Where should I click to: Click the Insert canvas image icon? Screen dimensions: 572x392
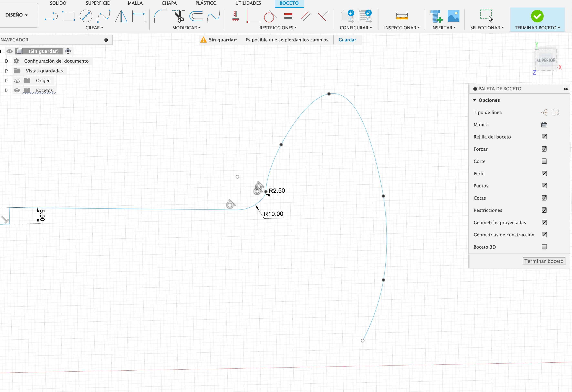click(x=453, y=16)
